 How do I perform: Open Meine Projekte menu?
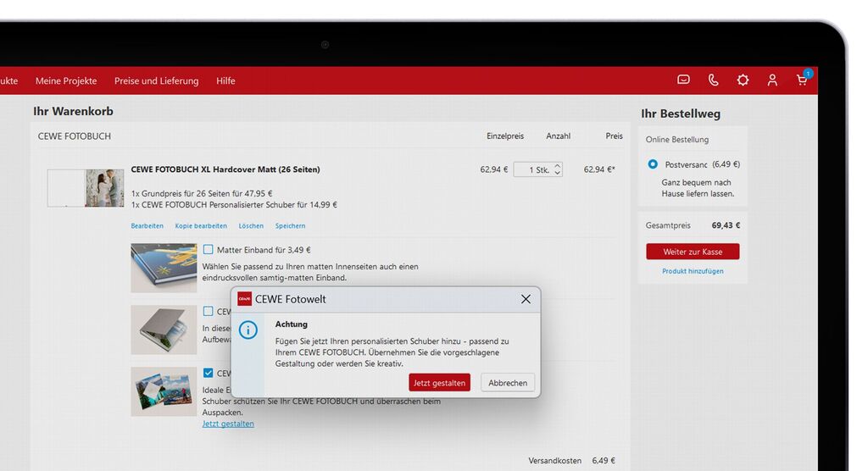pyautogui.click(x=66, y=80)
